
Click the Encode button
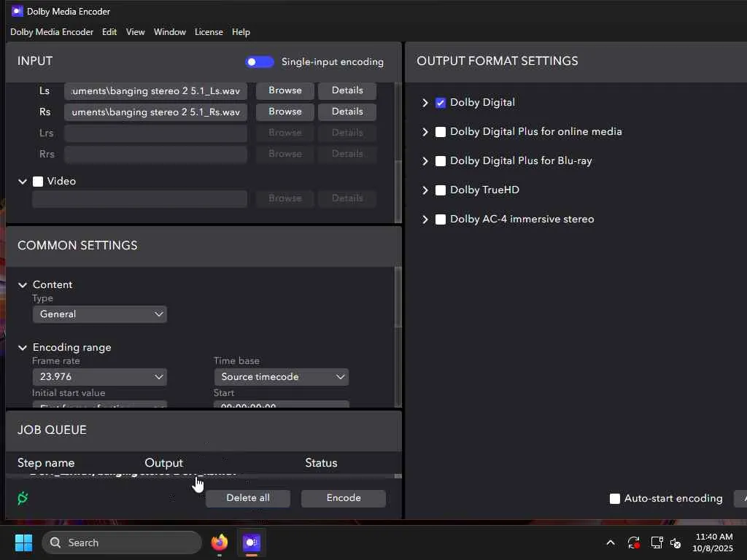coord(344,498)
